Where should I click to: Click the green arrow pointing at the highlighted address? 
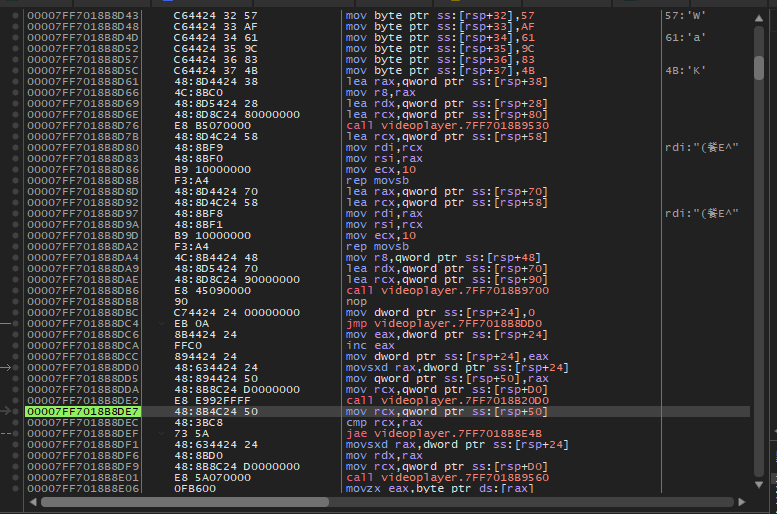(8, 411)
